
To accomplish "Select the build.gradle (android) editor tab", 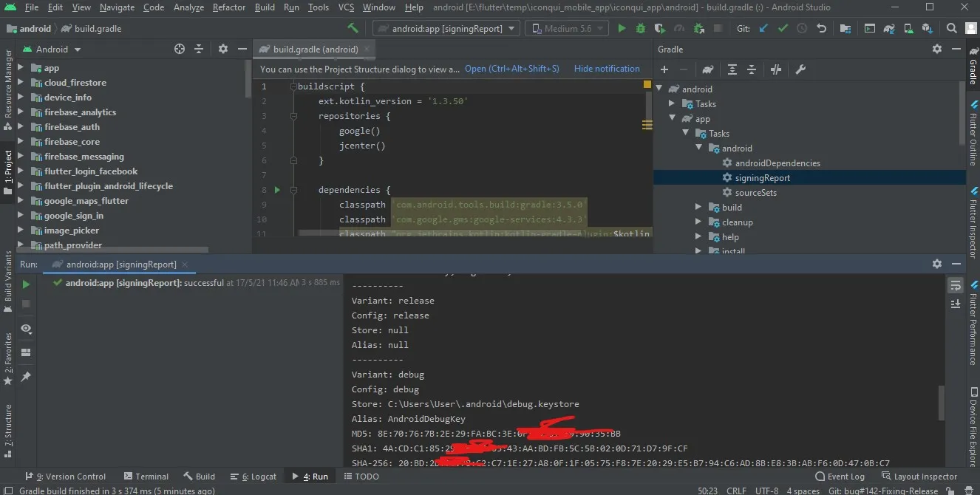I will (314, 49).
